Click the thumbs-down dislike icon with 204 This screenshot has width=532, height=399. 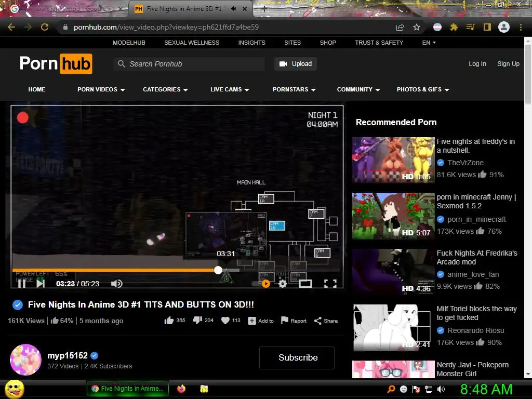[x=197, y=321]
